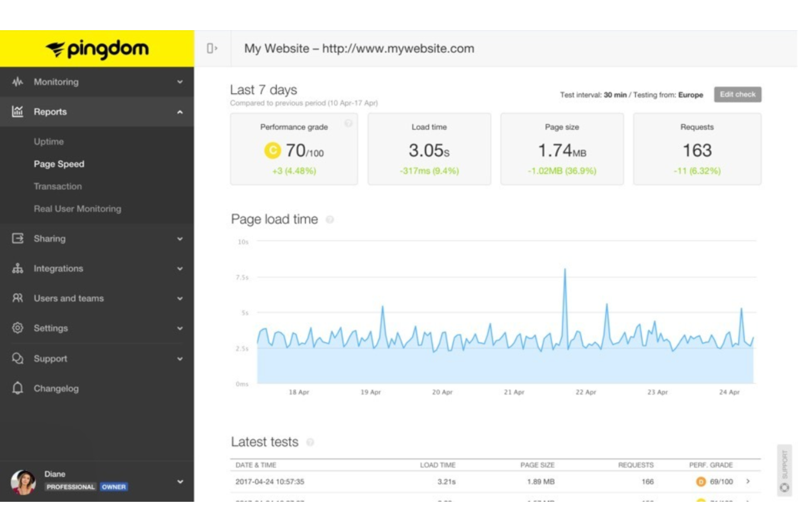Open the Sharing icon in the sidebar
Viewport: 798px width, 532px height.
pos(18,238)
